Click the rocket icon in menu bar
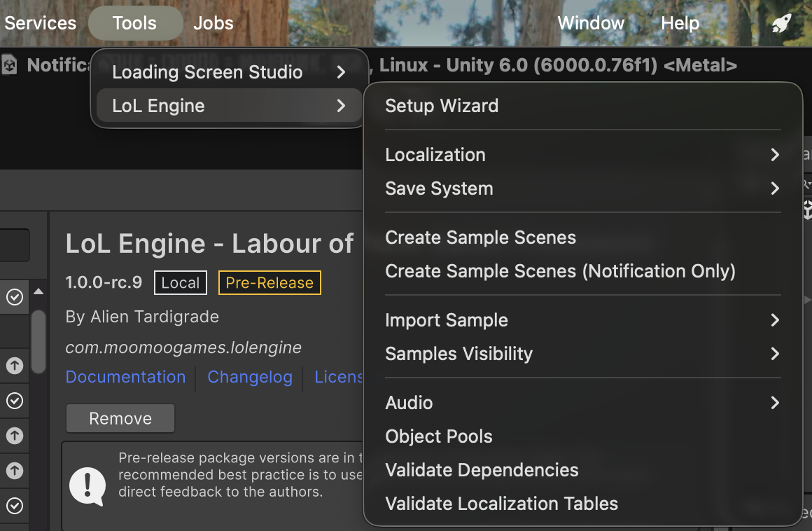This screenshot has height=531, width=812. click(x=781, y=23)
